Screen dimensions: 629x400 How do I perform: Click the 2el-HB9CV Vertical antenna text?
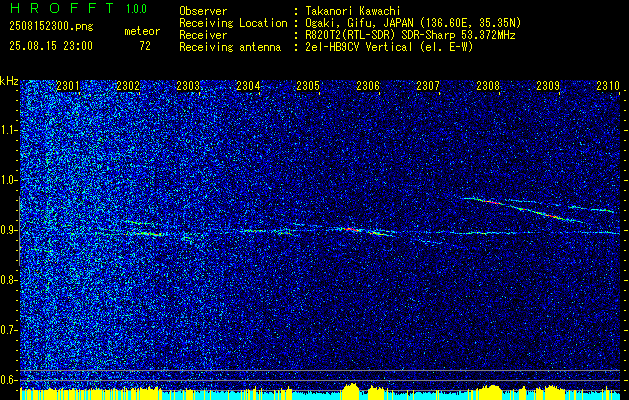[x=390, y=47]
